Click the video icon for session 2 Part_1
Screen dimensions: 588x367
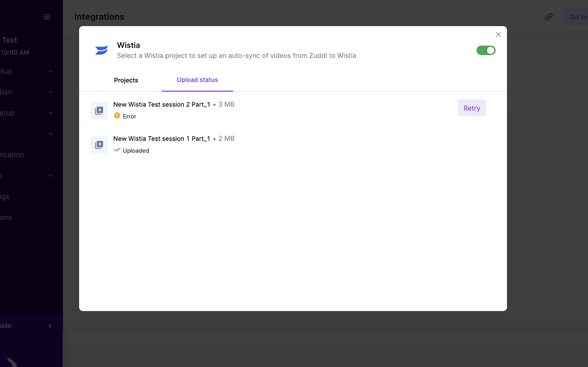point(99,111)
